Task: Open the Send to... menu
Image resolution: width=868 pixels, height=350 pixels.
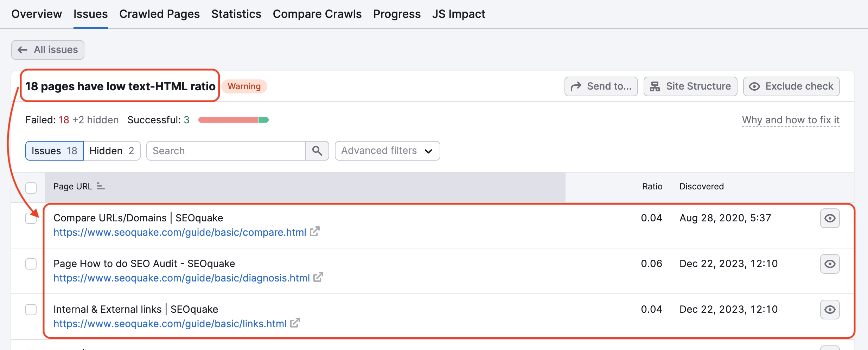Action: coord(601,86)
